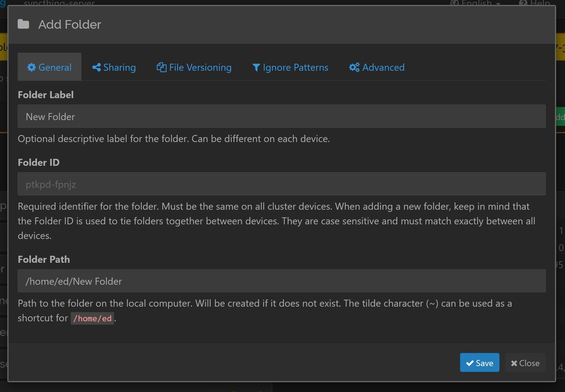Focus the Folder ID input field
The height and width of the screenshot is (392, 565).
281,184
